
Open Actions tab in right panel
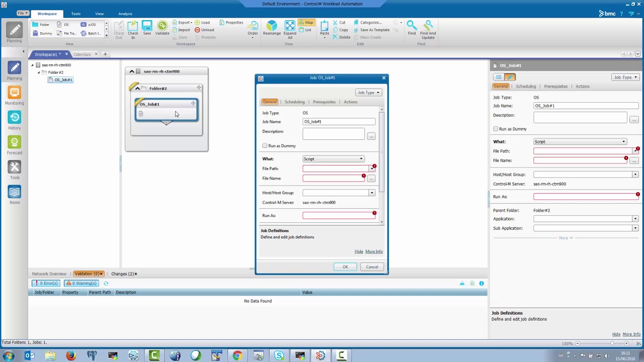(582, 86)
